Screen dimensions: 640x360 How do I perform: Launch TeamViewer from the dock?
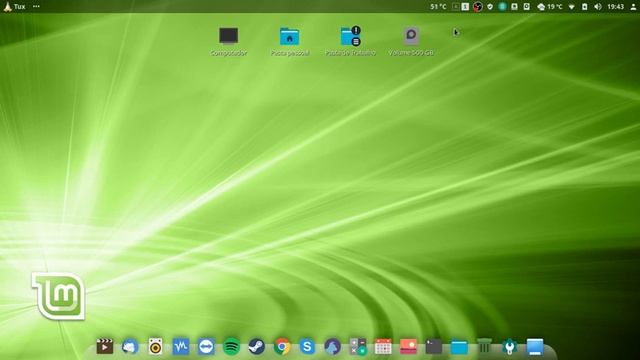point(206,347)
